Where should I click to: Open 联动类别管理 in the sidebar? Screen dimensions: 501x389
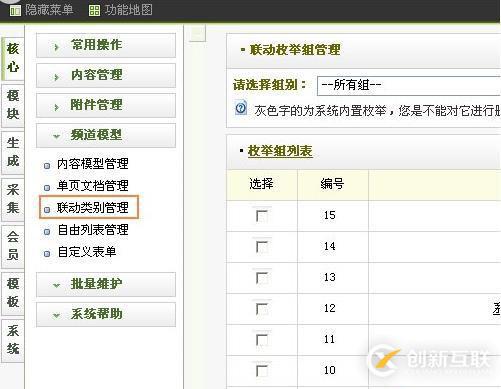[93, 208]
